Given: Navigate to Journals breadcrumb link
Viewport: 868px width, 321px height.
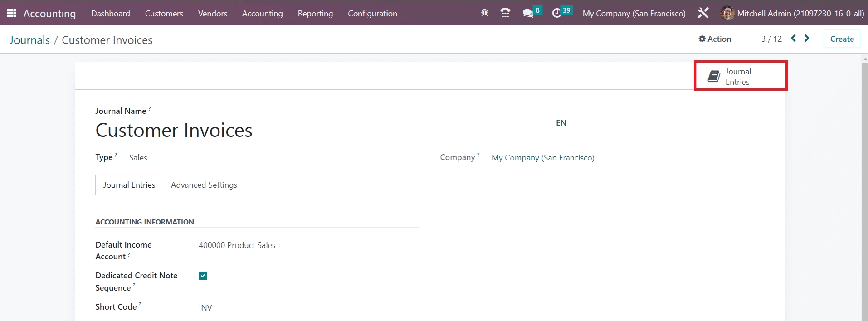Looking at the screenshot, I should coord(29,40).
